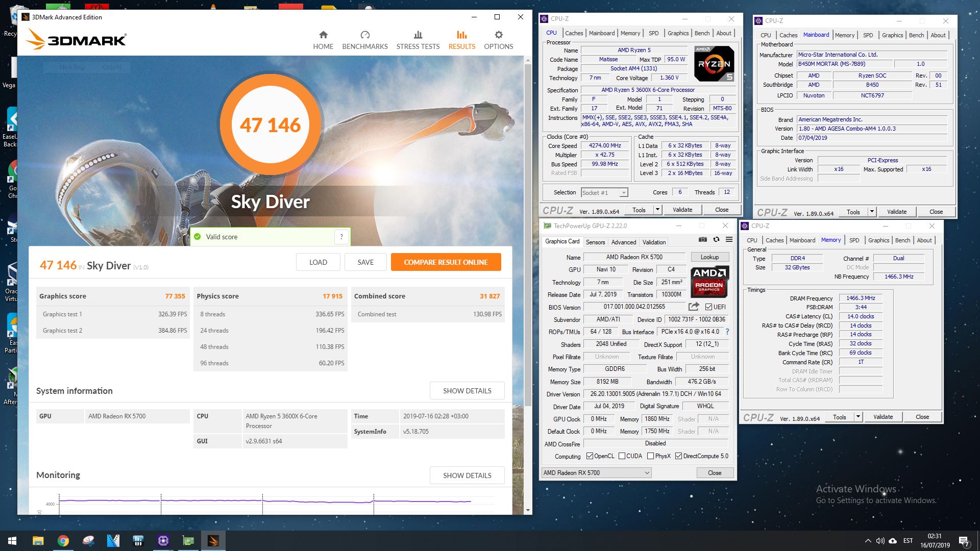980x551 pixels.
Task: Open the 3DMark Home section
Action: click(323, 40)
